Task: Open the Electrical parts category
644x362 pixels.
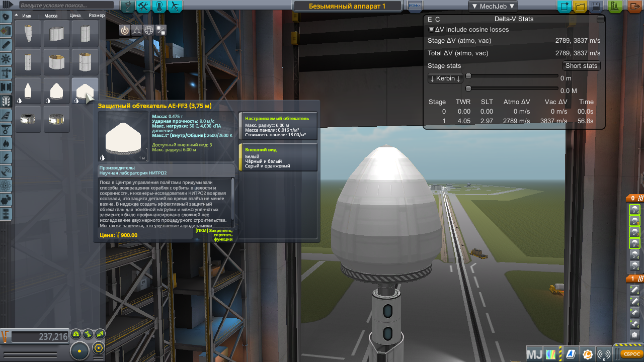Action: click(x=6, y=157)
